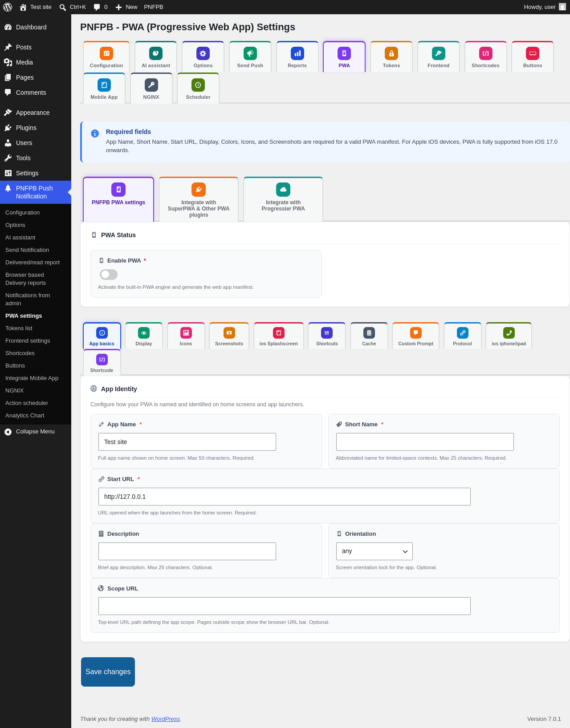Open Tokens list in the sidebar

pos(19,328)
